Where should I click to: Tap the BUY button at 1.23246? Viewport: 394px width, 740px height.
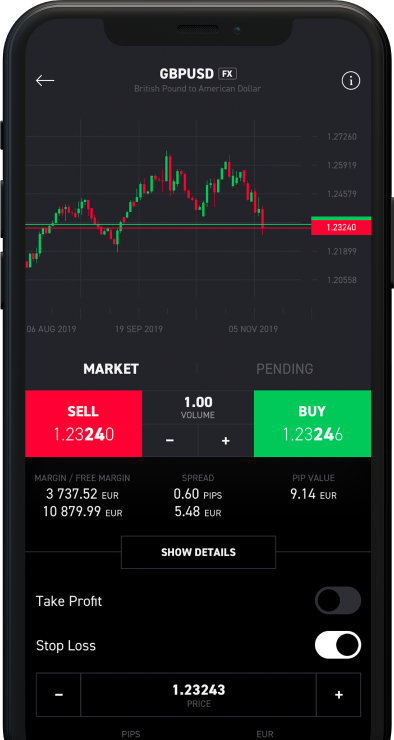click(312, 423)
